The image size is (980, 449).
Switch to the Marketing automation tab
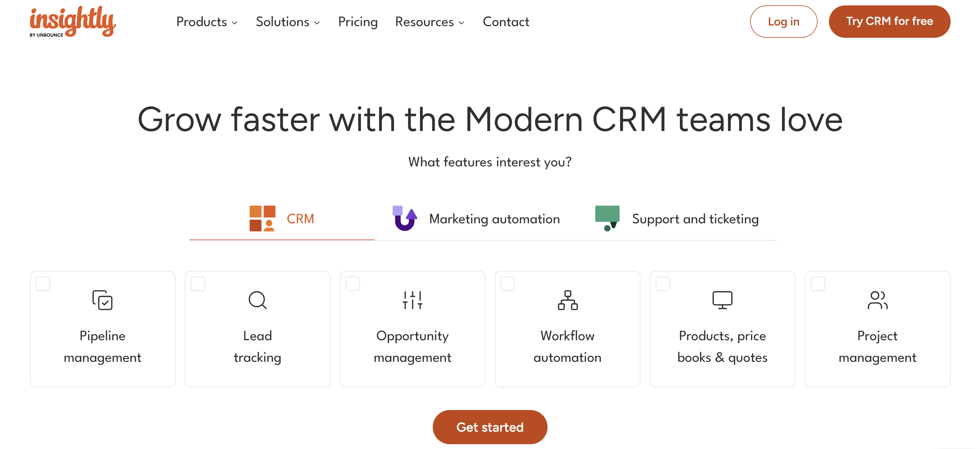[476, 219]
